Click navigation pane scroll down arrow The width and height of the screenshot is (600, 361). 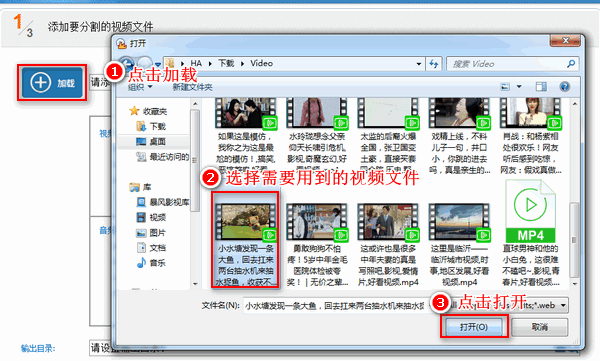tap(196, 284)
